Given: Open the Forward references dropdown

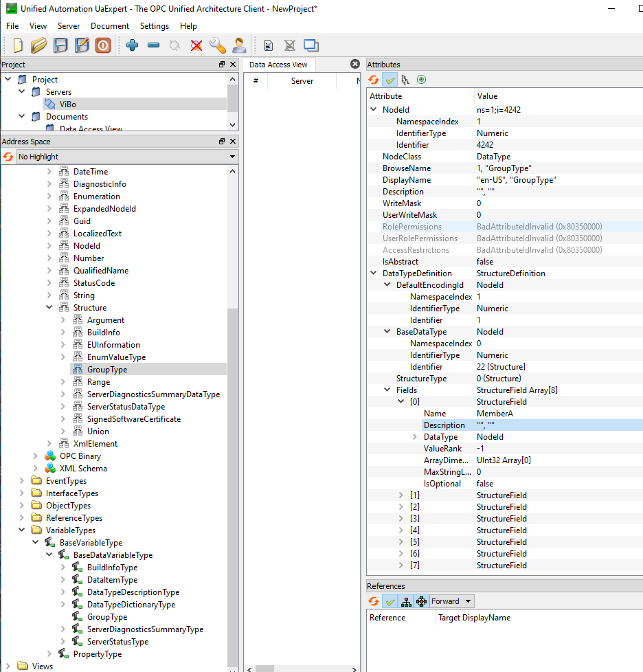Looking at the screenshot, I should pyautogui.click(x=451, y=601).
